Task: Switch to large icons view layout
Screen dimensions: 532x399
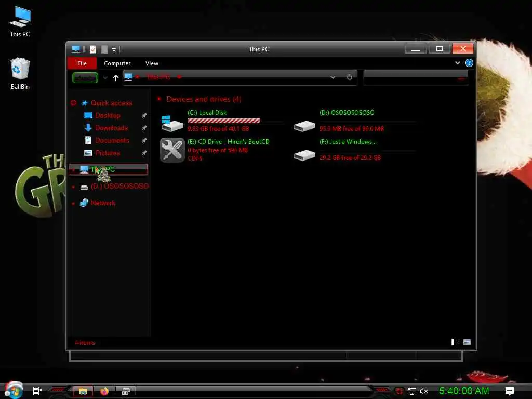Action: (467, 342)
